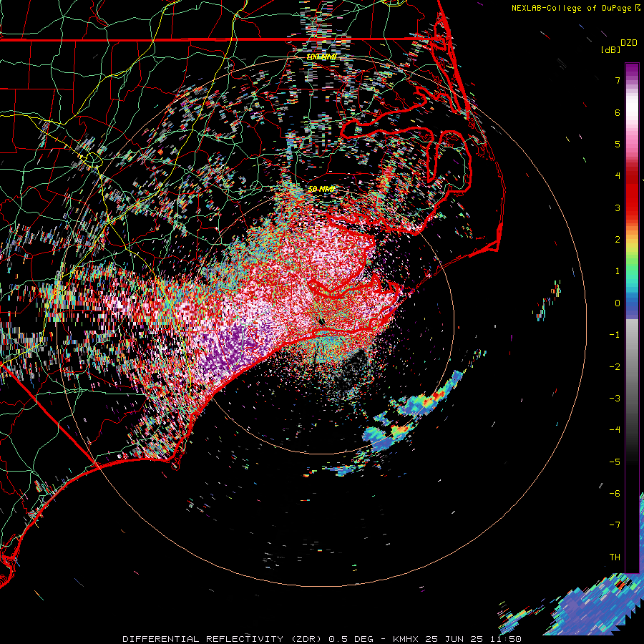Viewport: 644px width, 644px height.
Task: Select the 7 value on the scale
Action: [x=618, y=80]
